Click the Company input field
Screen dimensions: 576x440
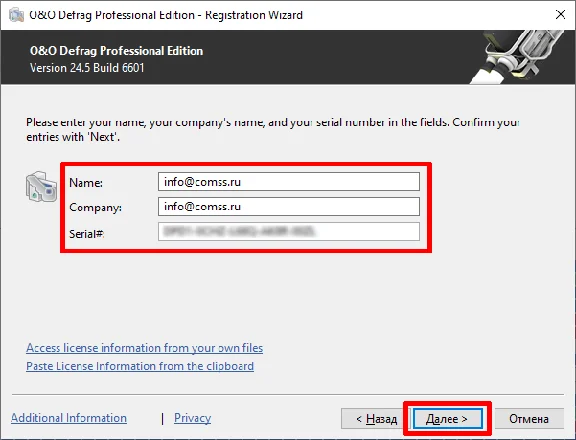[289, 206]
